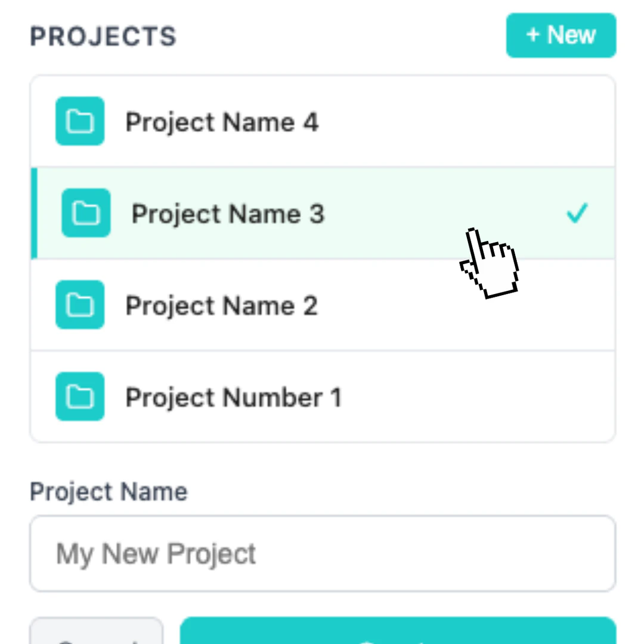
Task: Click the folder icon beside Project Number 1
Action: tap(79, 397)
